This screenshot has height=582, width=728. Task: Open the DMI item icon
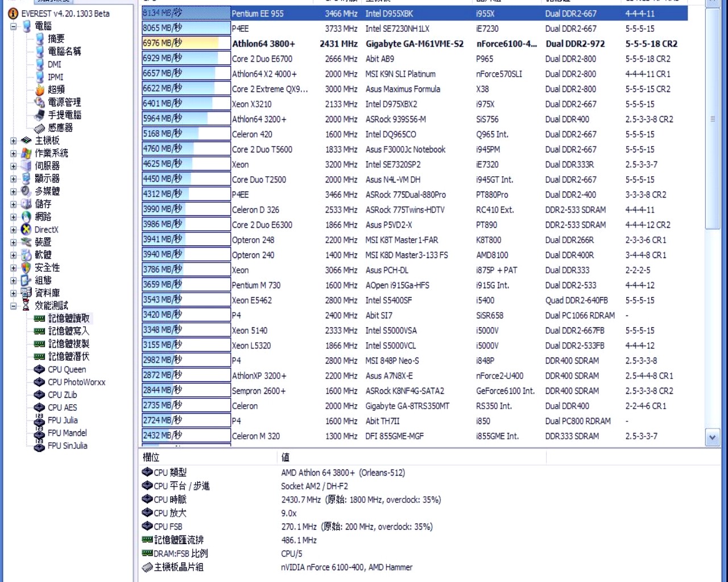tap(40, 64)
